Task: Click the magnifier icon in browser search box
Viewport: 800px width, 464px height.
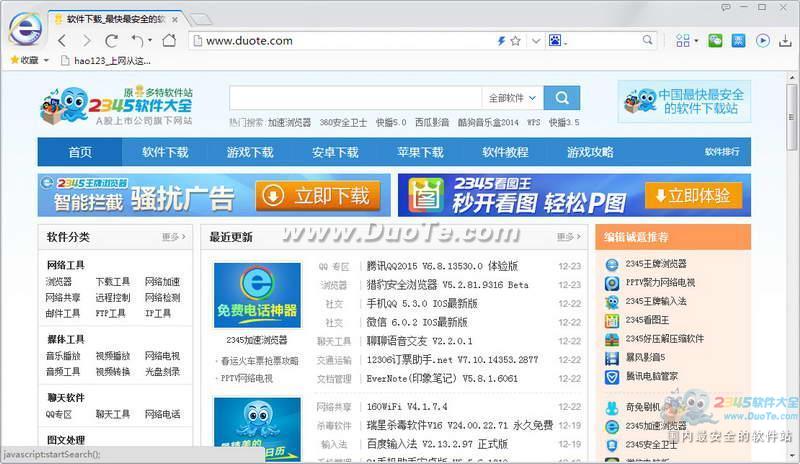Action: click(647, 40)
